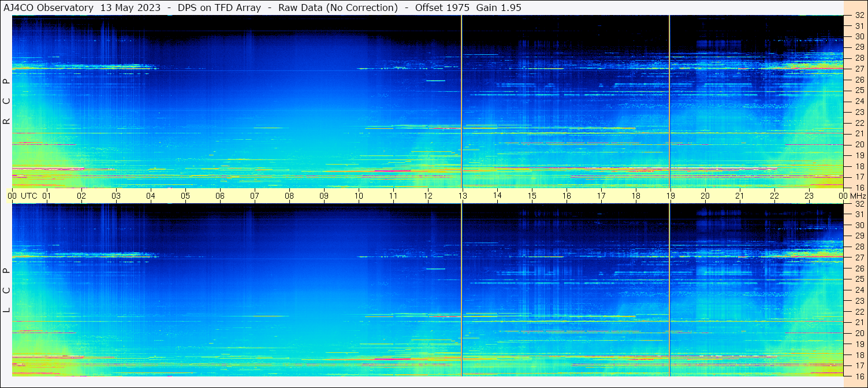
Task: Click the 24 MHz label of RCP panel
Action: (859, 101)
